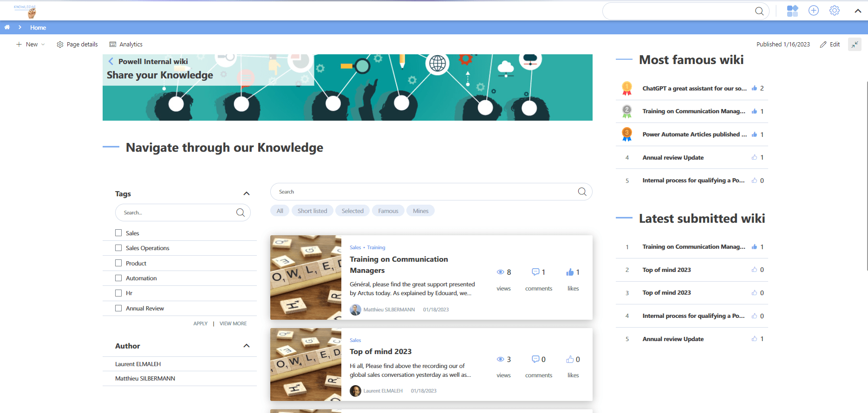868x413 pixels.
Task: Click the magnifier icon in top search
Action: point(759,11)
